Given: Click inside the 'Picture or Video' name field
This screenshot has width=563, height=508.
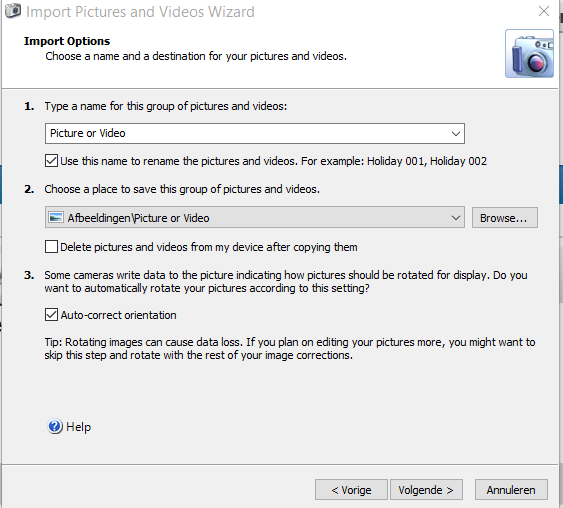Looking at the screenshot, I should click(x=247, y=134).
